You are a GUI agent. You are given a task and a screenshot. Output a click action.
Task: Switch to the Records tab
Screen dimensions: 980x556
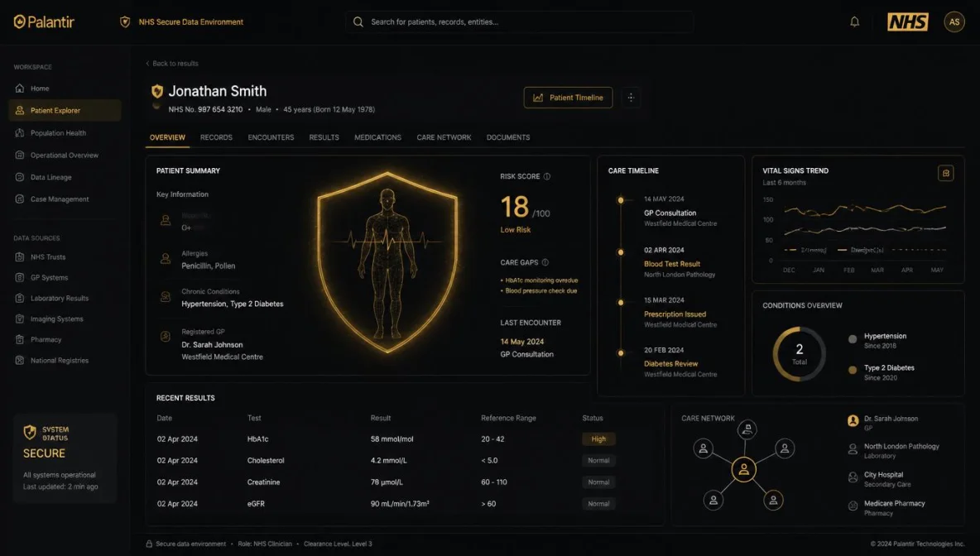click(x=216, y=137)
